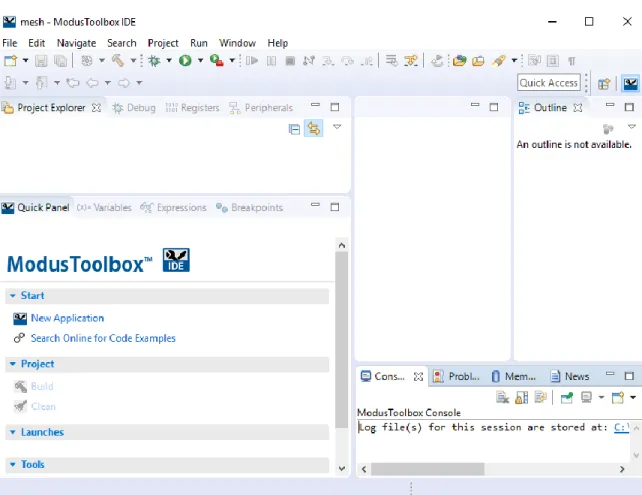Switch to the News tab
Screen dimensions: 642x495
click(570, 376)
